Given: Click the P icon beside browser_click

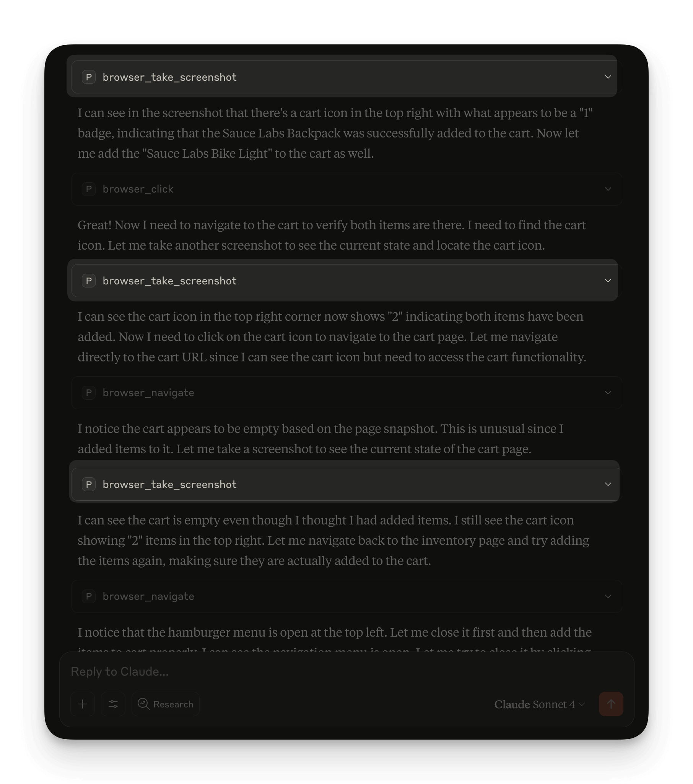Looking at the screenshot, I should click(89, 189).
